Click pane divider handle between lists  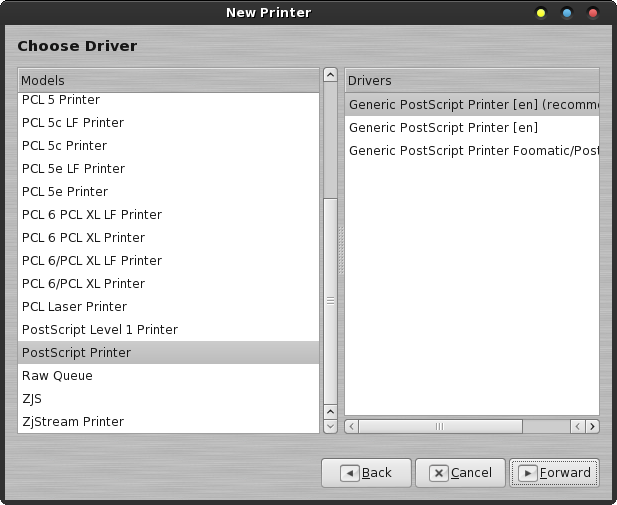point(341,251)
